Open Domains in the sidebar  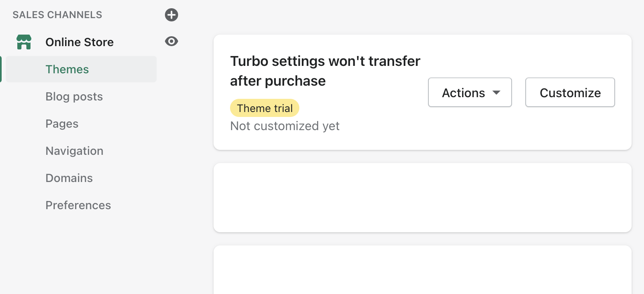[x=69, y=178]
